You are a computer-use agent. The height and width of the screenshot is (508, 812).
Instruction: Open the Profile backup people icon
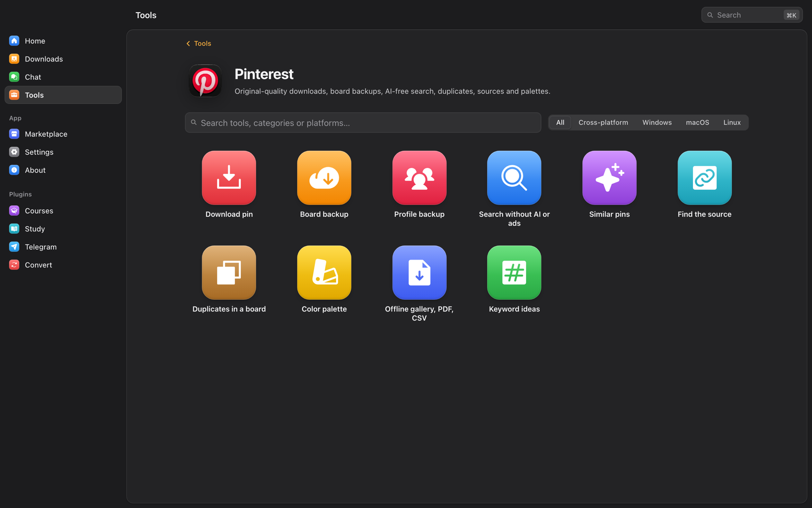tap(419, 177)
